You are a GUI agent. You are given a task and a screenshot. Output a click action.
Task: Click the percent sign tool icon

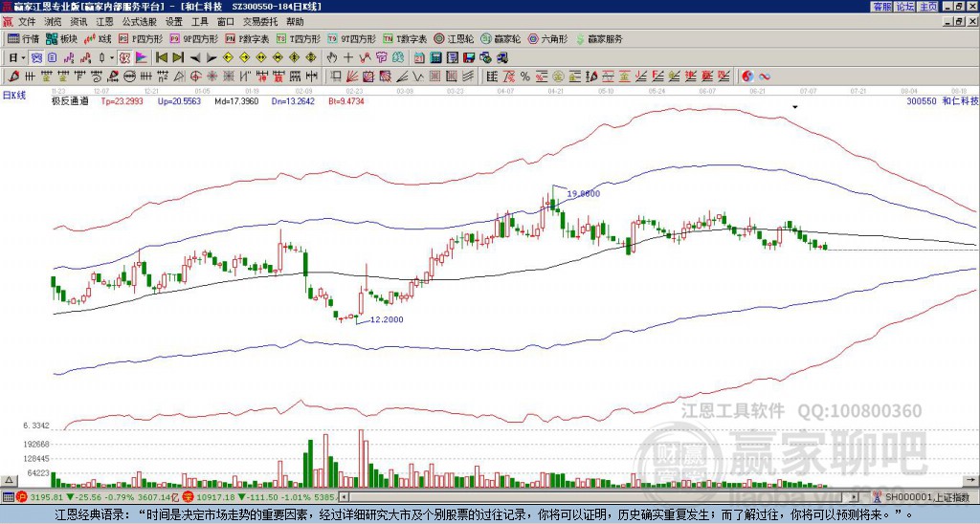525,76
